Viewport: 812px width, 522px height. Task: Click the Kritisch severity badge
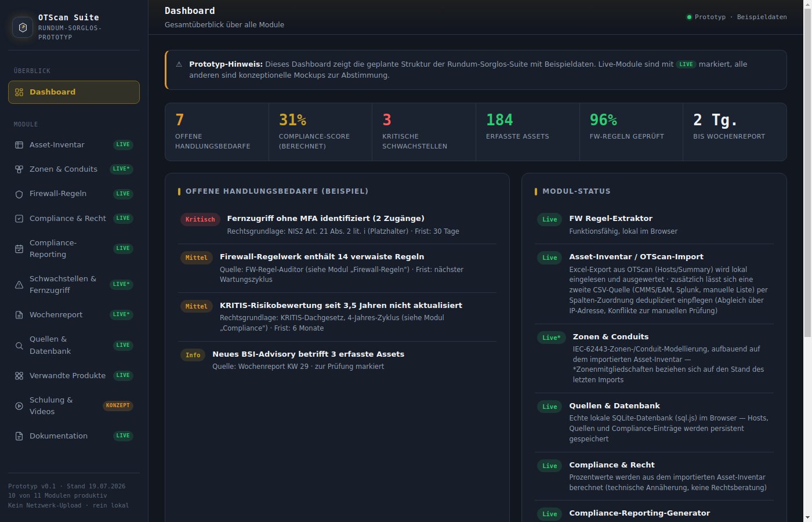coord(200,219)
